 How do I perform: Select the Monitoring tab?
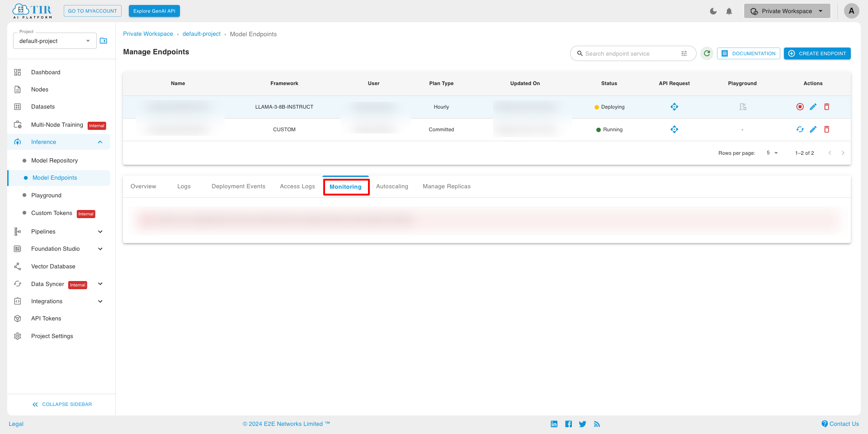345,186
